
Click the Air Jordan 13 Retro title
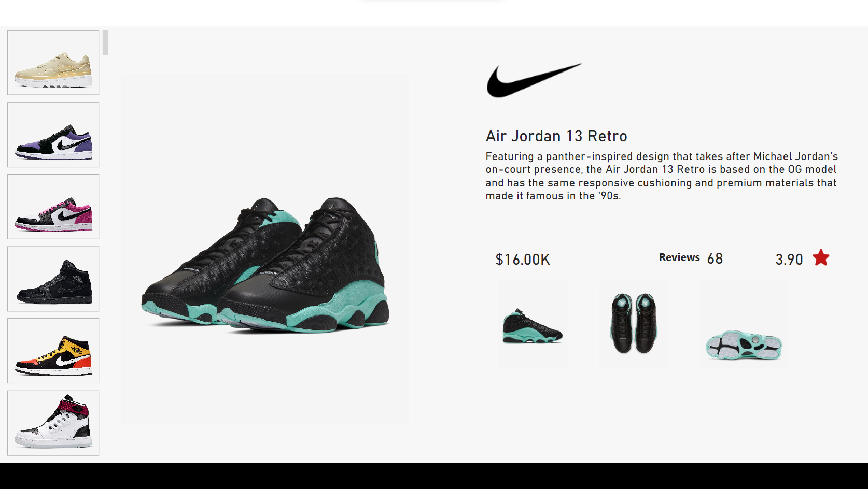click(x=556, y=136)
